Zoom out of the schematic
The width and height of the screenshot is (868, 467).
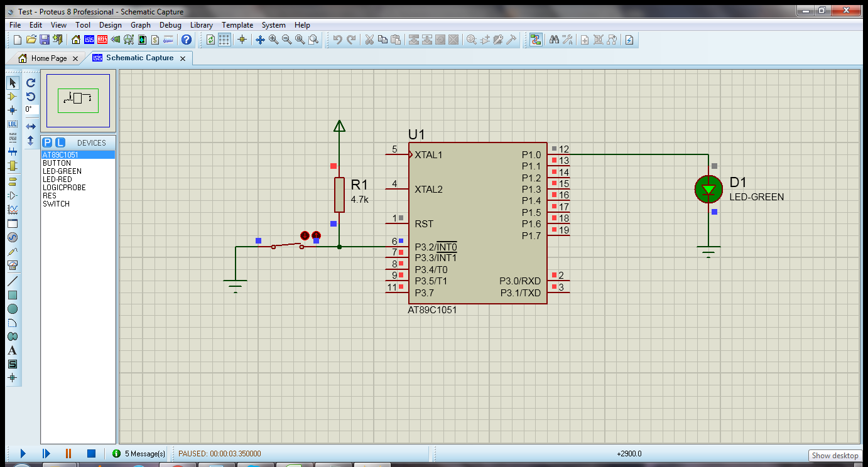coord(287,40)
